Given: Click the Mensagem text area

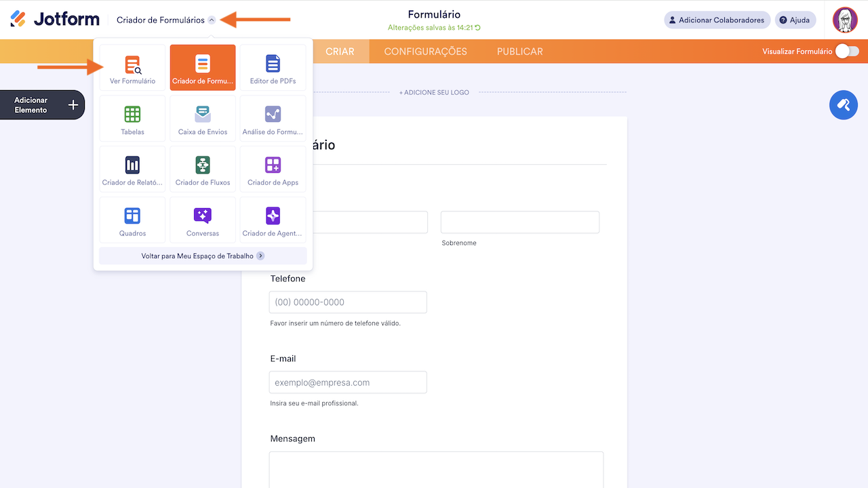Looking at the screenshot, I should [x=436, y=470].
